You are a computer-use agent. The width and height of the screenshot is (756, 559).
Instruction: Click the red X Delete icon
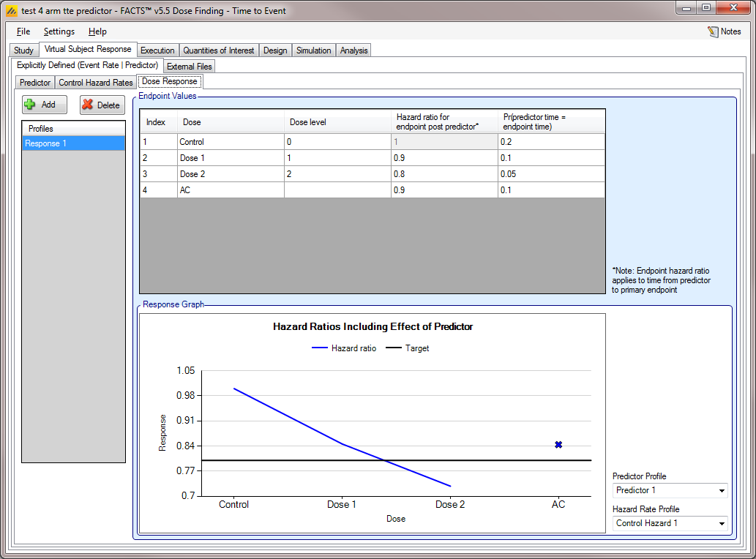click(88, 105)
